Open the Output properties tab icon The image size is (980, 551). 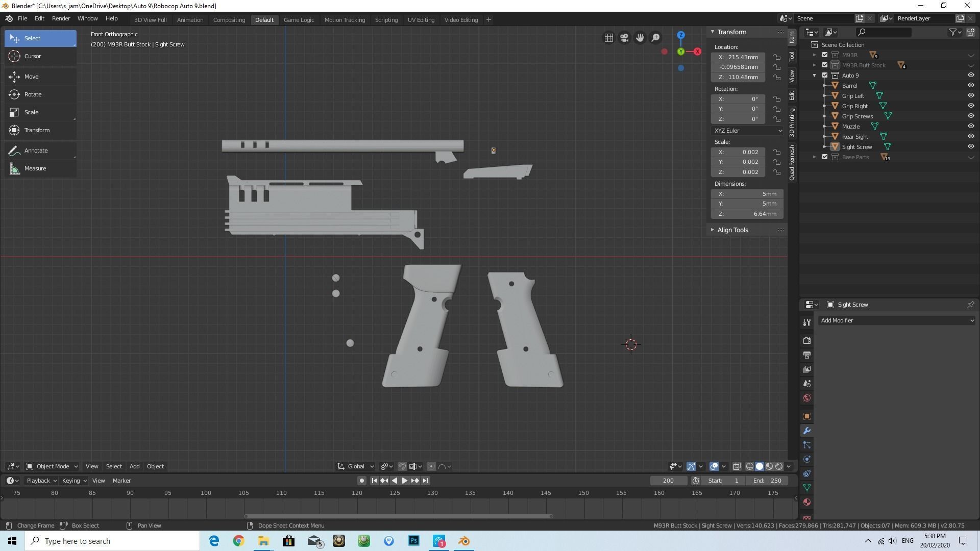point(807,355)
